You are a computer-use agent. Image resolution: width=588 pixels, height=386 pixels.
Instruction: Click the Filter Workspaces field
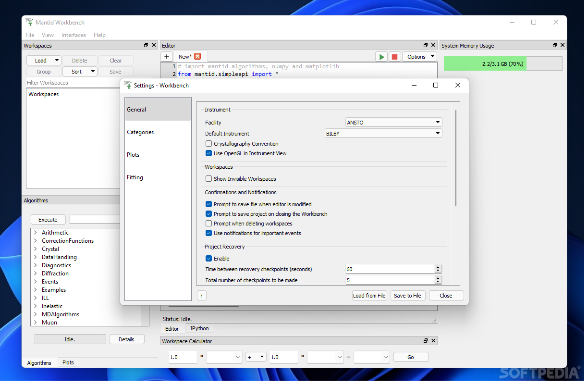point(72,83)
